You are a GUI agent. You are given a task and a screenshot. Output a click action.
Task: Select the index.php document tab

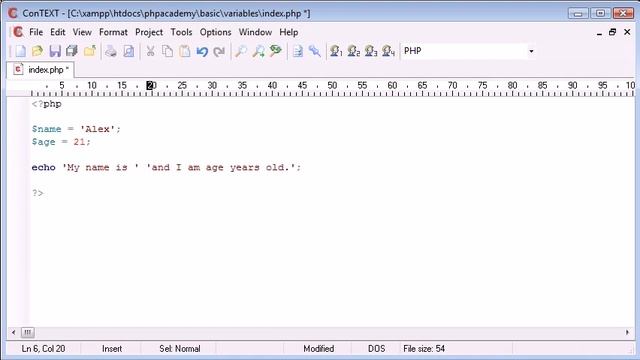tap(41, 70)
